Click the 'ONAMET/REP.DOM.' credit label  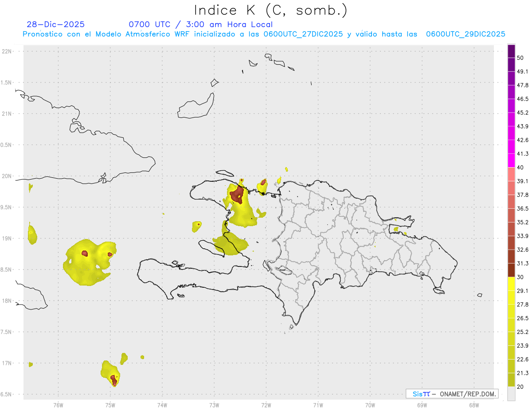click(x=467, y=394)
